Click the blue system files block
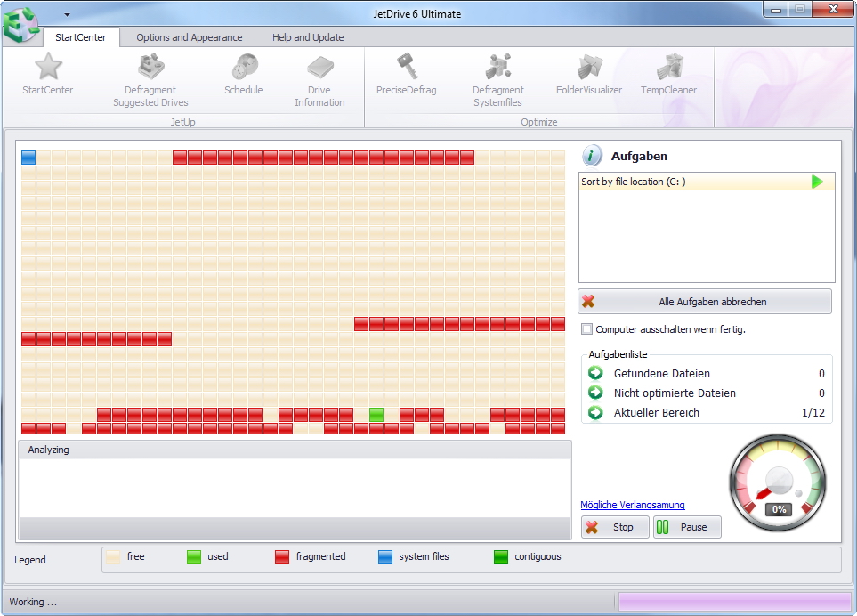This screenshot has width=857, height=616. click(x=28, y=158)
